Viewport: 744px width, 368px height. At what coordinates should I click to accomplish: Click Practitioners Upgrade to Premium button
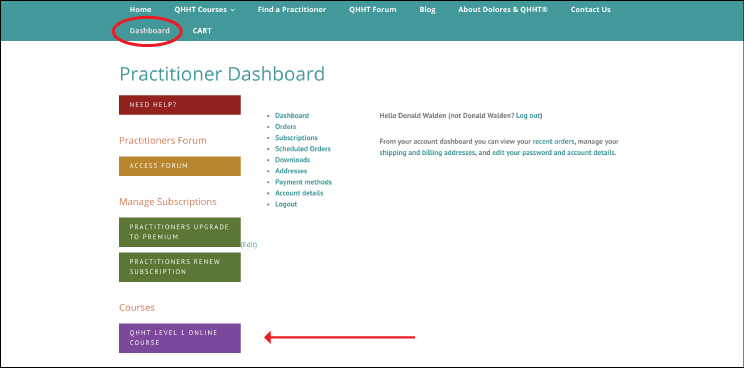[180, 232]
